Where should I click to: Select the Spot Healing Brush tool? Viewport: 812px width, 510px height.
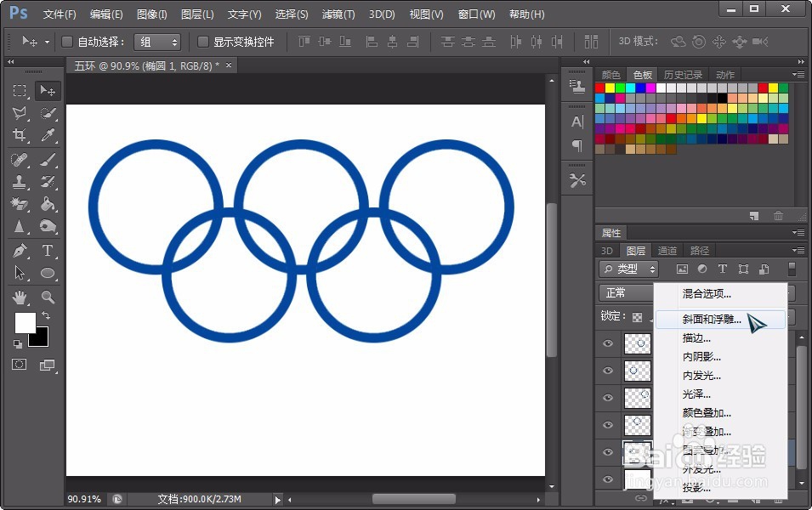20,160
